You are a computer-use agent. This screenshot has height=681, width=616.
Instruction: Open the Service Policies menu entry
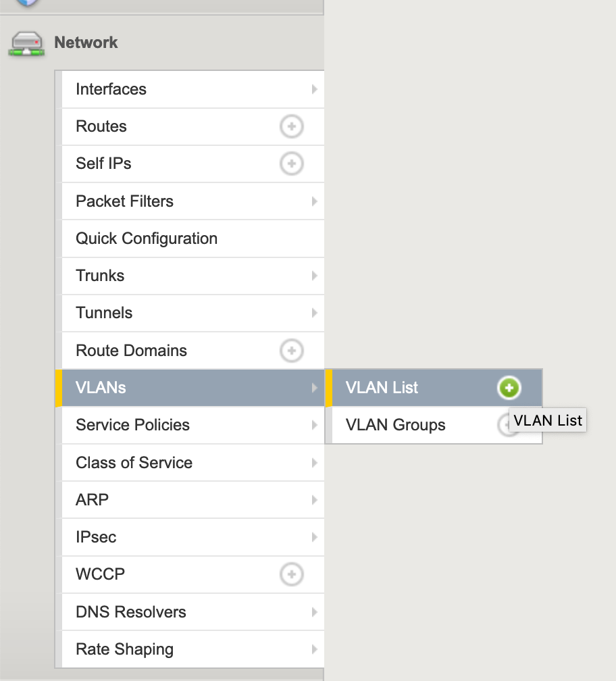pos(192,425)
